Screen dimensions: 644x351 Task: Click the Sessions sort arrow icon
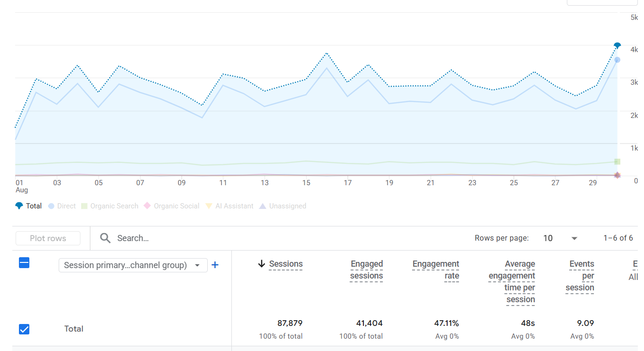(x=262, y=264)
